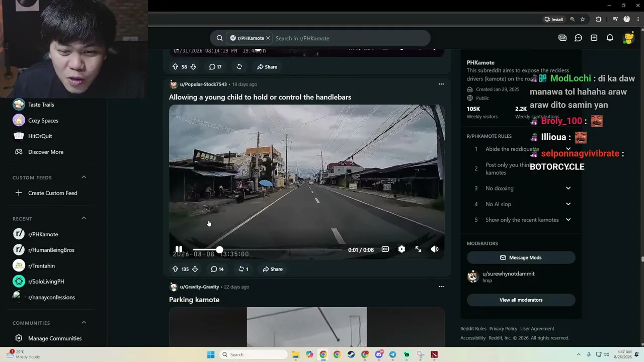
Task: Open the 14 comments on handlebars post
Action: (217, 269)
